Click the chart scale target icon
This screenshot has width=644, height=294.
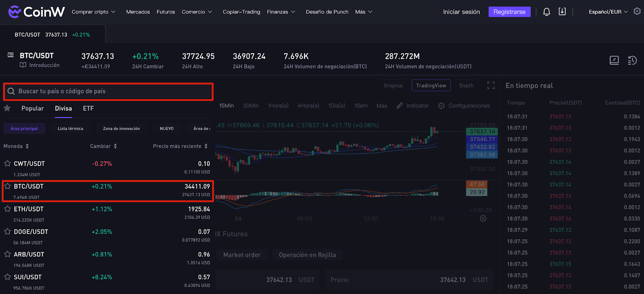pos(483,218)
